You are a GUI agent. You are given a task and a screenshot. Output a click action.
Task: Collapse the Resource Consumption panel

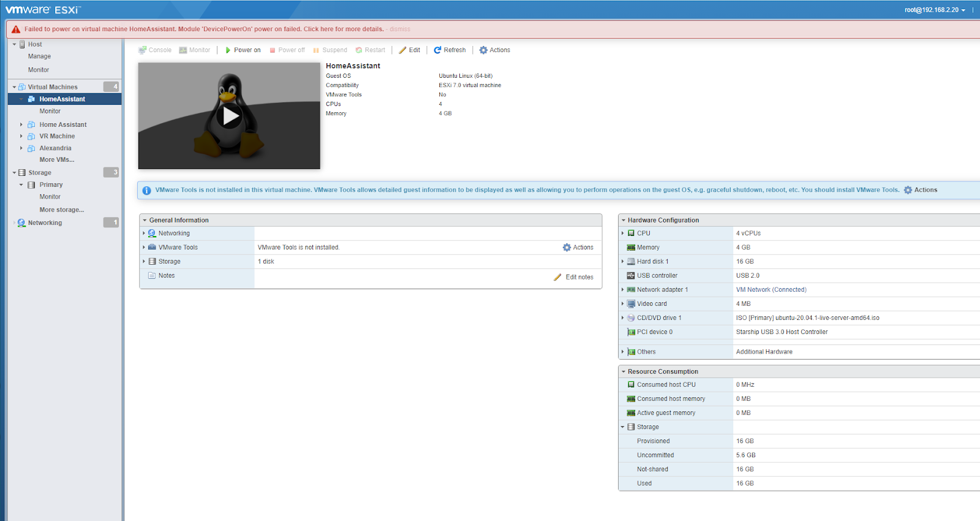623,372
